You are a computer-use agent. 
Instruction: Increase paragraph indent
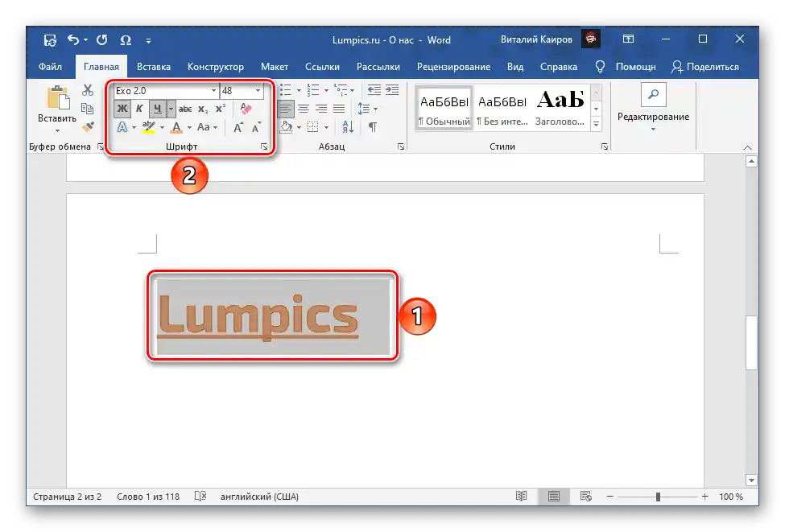[x=392, y=90]
